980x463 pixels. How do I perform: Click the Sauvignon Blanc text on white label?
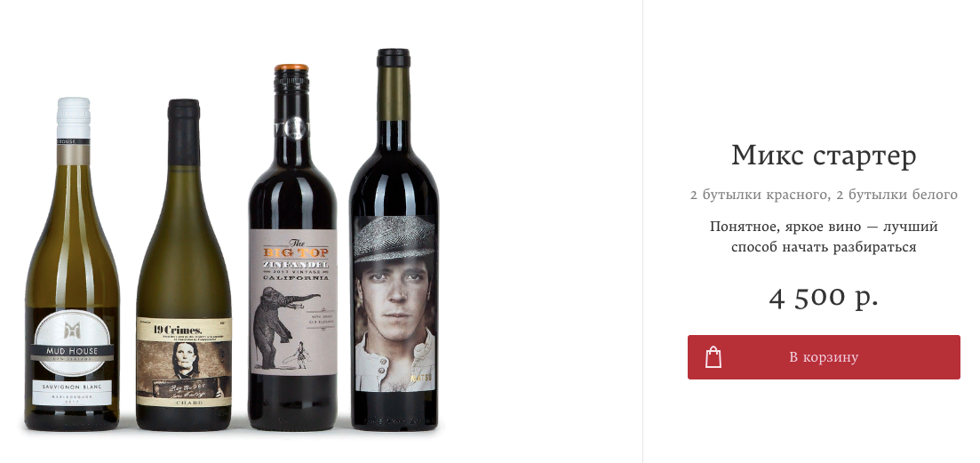tap(72, 387)
